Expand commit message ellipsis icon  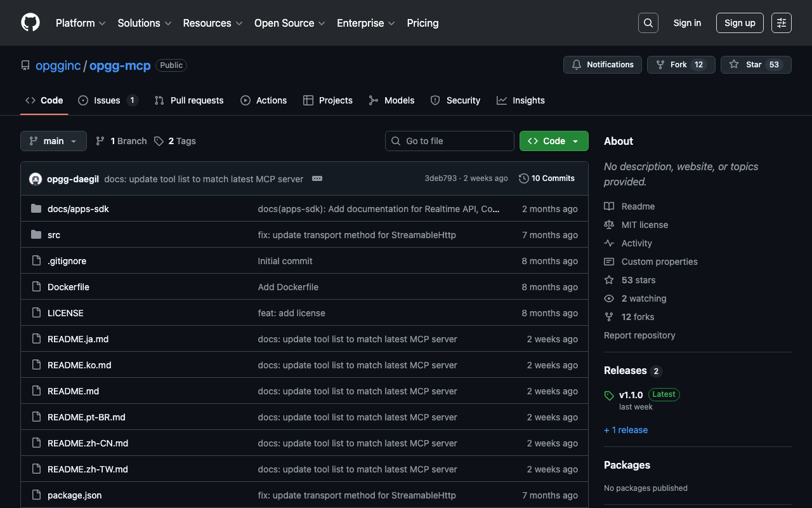pyautogui.click(x=317, y=179)
